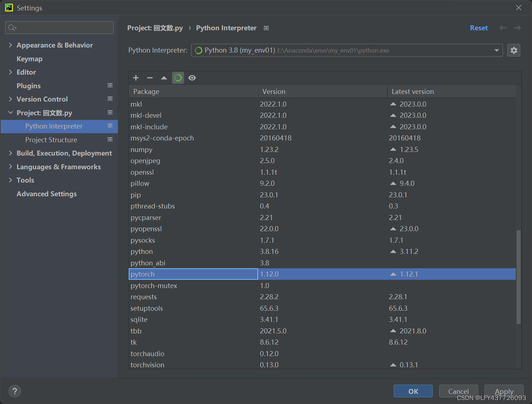Select the pytorch-mutex package row
Image resolution: width=532 pixels, height=404 pixels.
[x=322, y=286]
